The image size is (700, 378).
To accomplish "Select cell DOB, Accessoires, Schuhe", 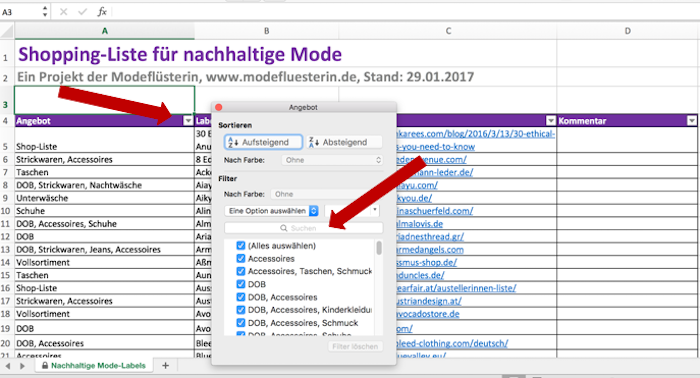I will click(104, 224).
